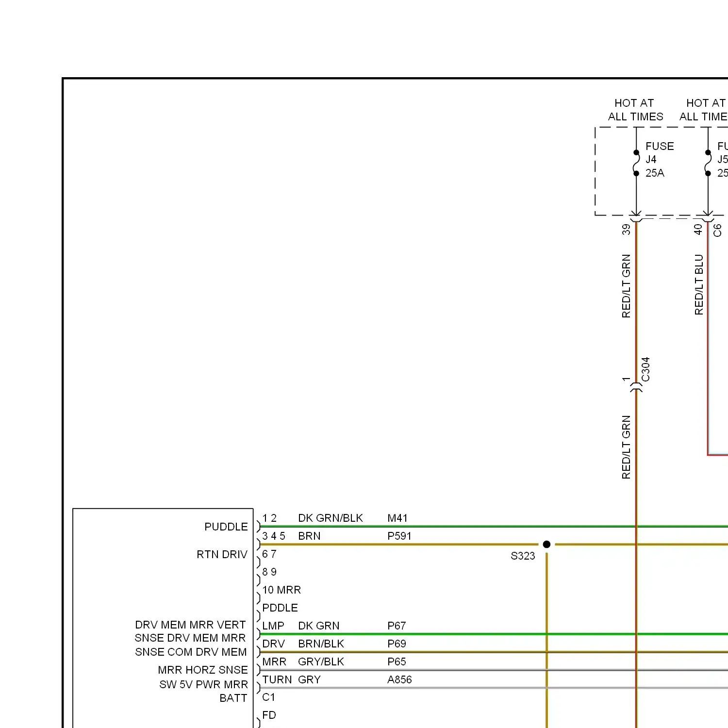Click HOT AT ALL TIMES above fuse J4
The width and height of the screenshot is (728, 728).
[x=635, y=110]
